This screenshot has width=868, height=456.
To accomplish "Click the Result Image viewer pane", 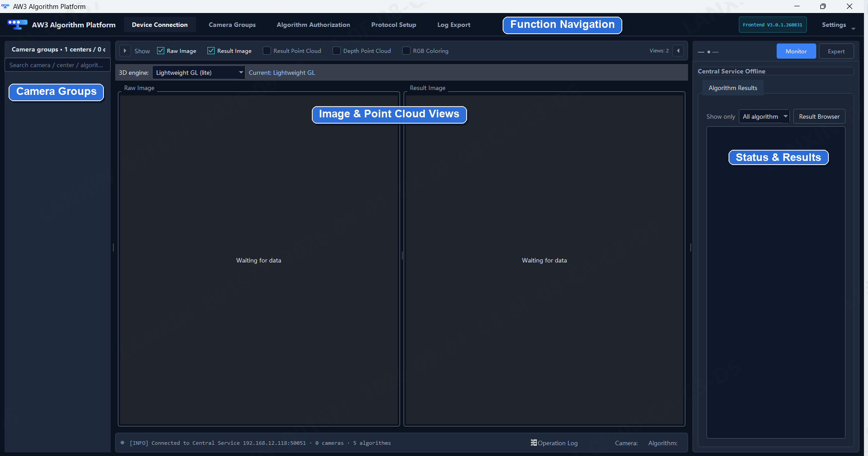I will [x=544, y=260].
